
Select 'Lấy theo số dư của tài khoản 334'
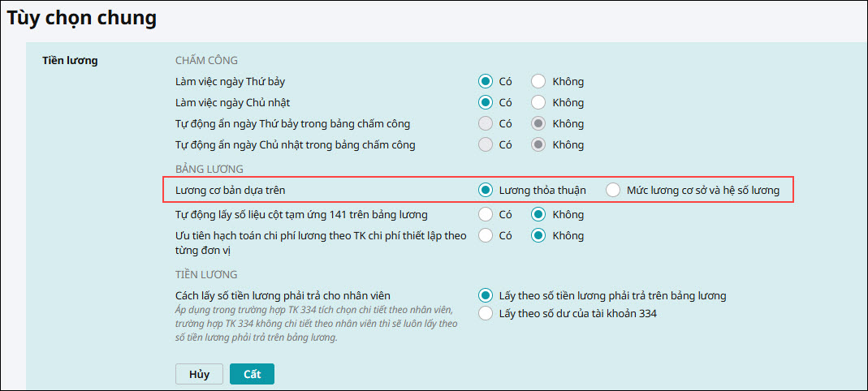(x=486, y=313)
